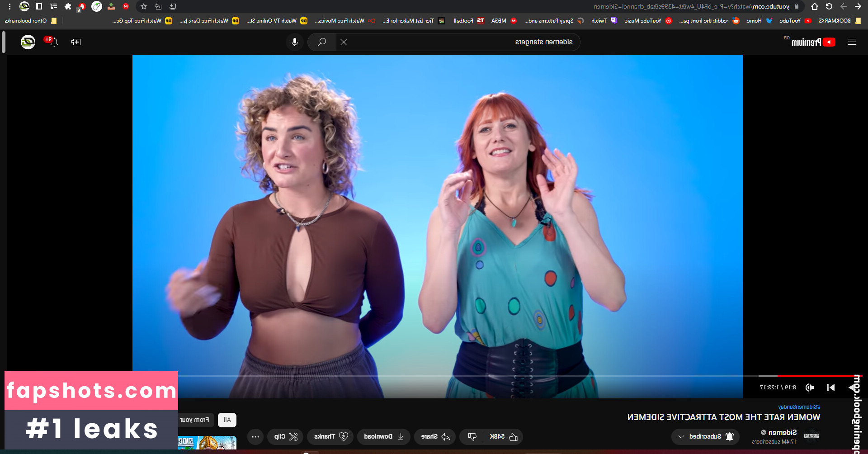Viewport: 868px width, 454px height.
Task: Click the voice search microphone icon
Action: (x=295, y=42)
